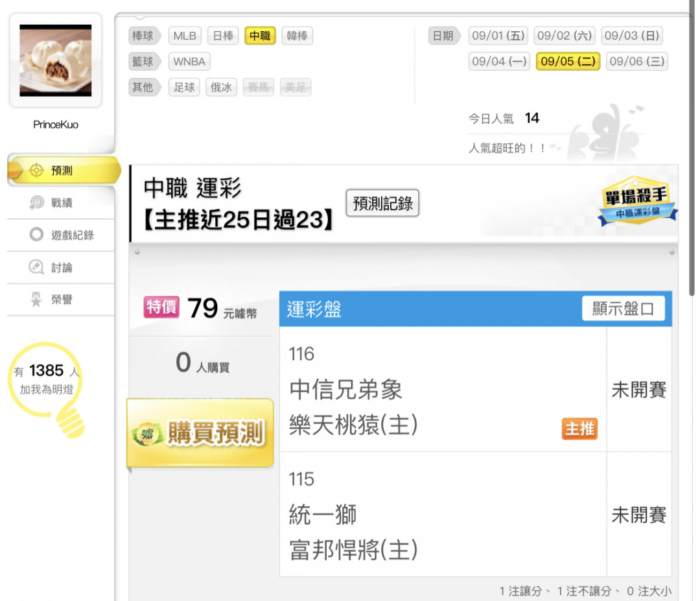Click the 榮譽 medal icon

pos(36,299)
